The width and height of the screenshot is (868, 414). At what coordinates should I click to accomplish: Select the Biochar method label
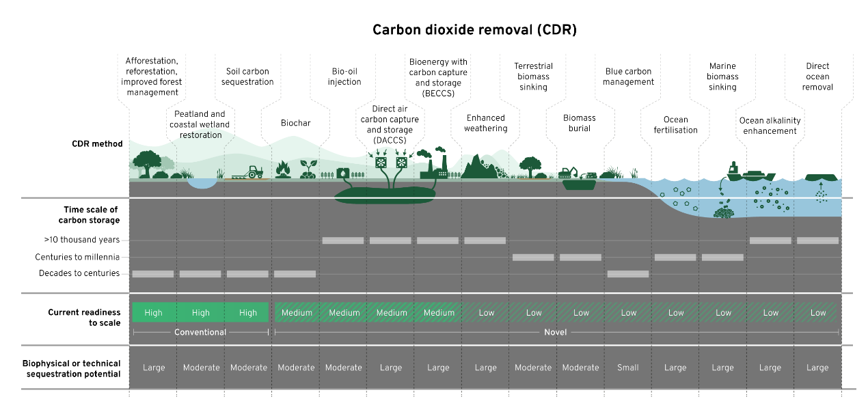pos(295,123)
